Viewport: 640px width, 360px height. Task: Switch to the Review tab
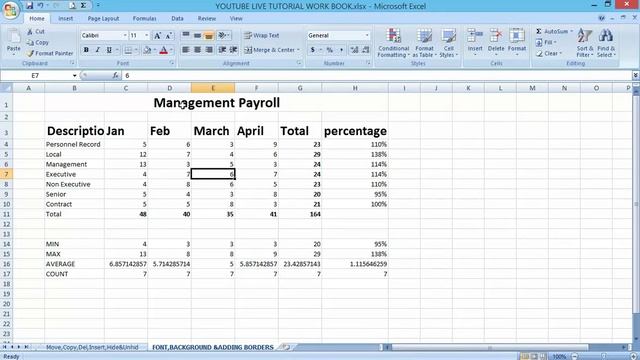207,18
